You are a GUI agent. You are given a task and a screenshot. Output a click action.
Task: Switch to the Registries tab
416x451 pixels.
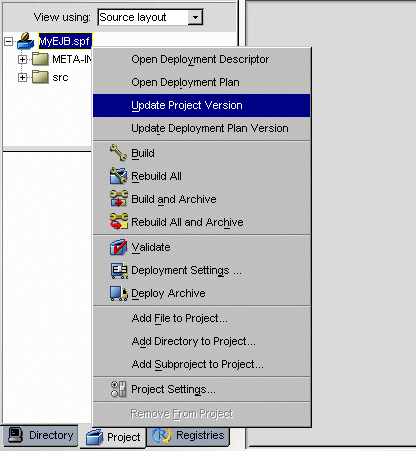point(188,435)
